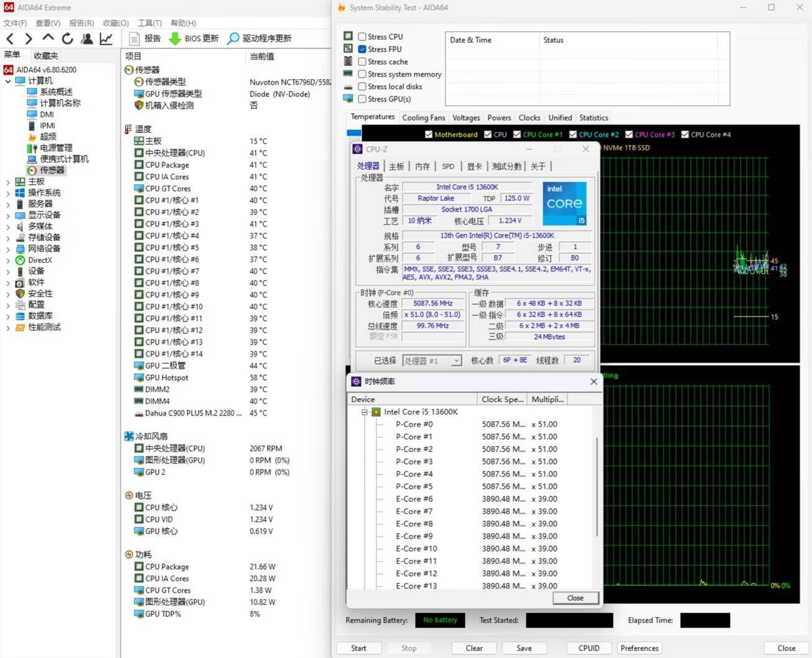Click the CPU-Z title bar icon
The width and height of the screenshot is (812, 658).
[x=357, y=149]
